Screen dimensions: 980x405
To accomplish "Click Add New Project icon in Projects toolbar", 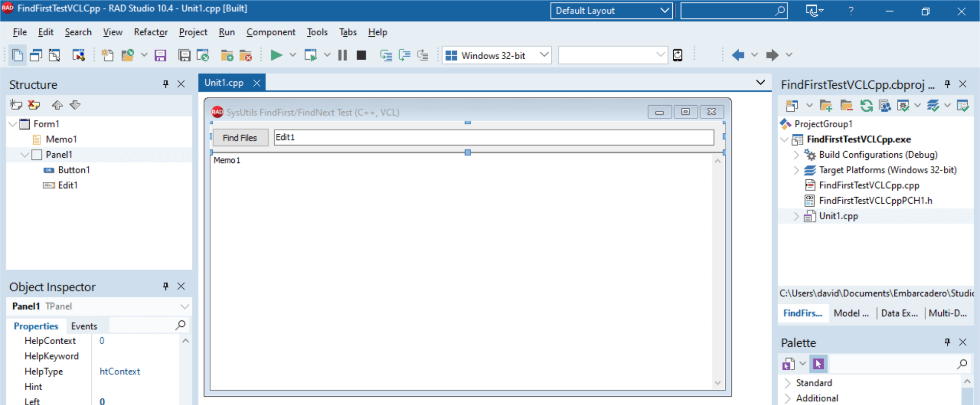I will (x=792, y=106).
